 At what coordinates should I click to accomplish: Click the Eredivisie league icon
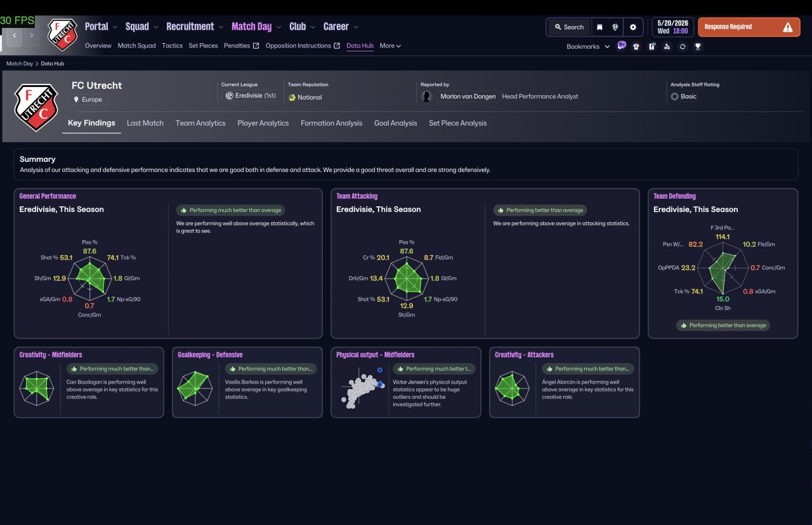click(230, 96)
